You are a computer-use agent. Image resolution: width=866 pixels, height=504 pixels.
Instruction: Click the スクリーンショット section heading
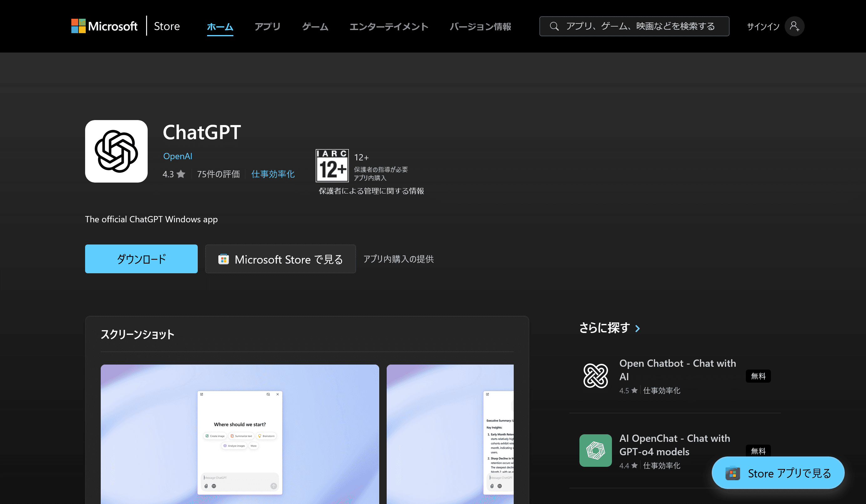pyautogui.click(x=137, y=335)
